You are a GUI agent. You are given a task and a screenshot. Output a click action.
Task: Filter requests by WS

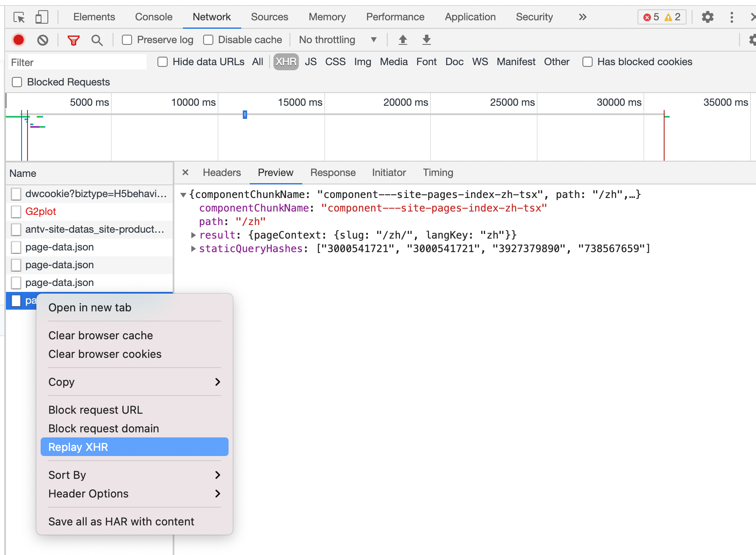[480, 62]
